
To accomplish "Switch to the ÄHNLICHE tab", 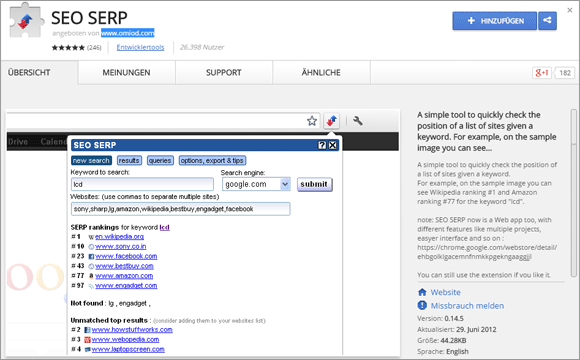I will click(321, 73).
